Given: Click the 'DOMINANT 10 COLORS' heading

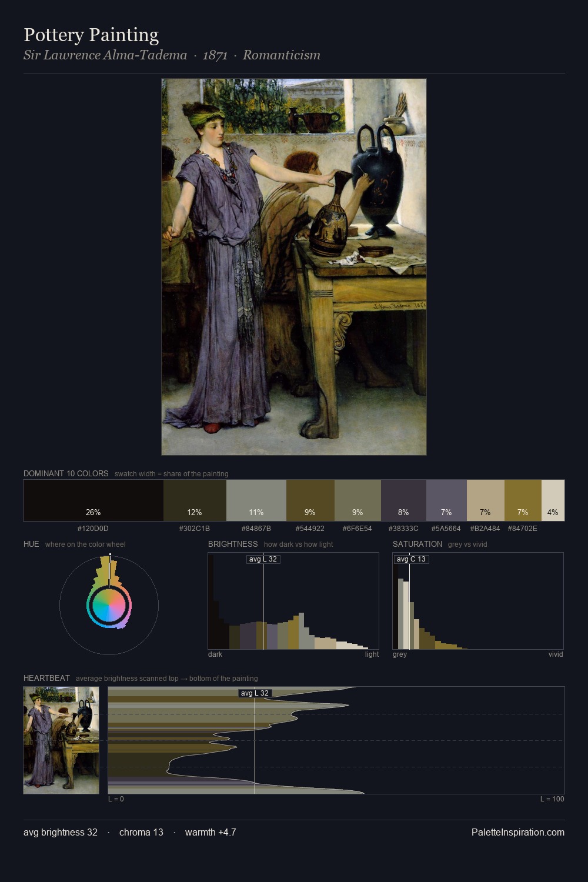Looking at the screenshot, I should [66, 473].
